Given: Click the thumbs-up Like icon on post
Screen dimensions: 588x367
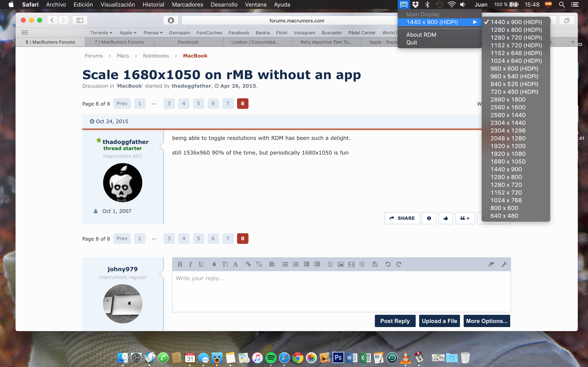Looking at the screenshot, I should click(446, 218).
